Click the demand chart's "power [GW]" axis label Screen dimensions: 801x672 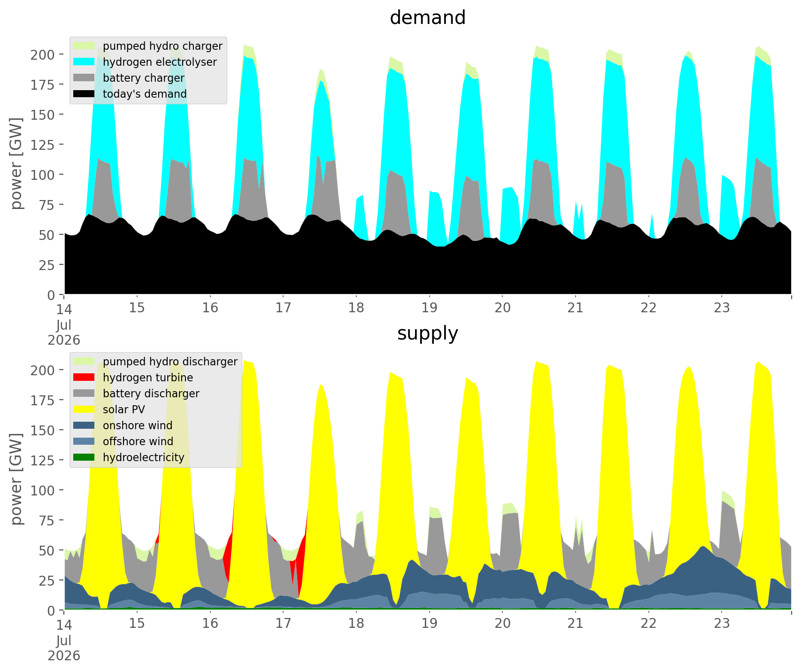pyautogui.click(x=17, y=164)
